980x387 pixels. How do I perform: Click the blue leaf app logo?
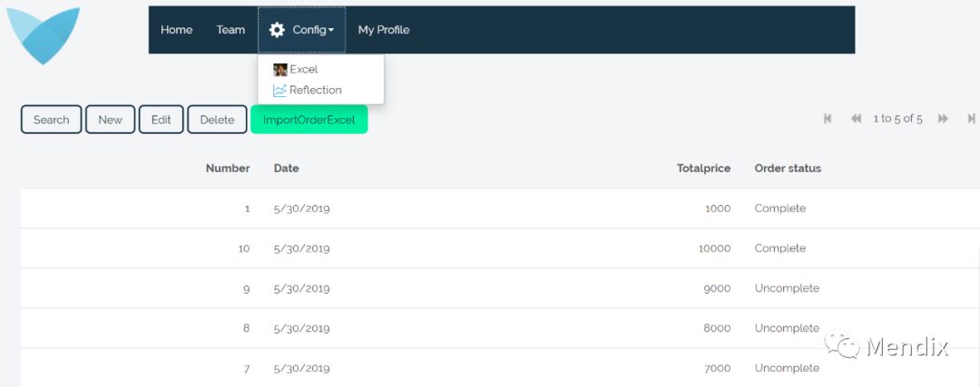coord(44,35)
